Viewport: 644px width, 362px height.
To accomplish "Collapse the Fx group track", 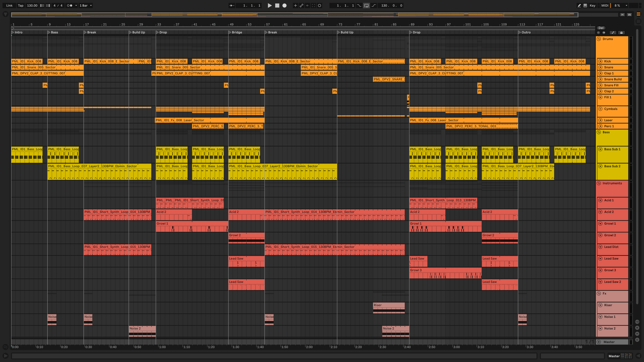I will [599, 294].
